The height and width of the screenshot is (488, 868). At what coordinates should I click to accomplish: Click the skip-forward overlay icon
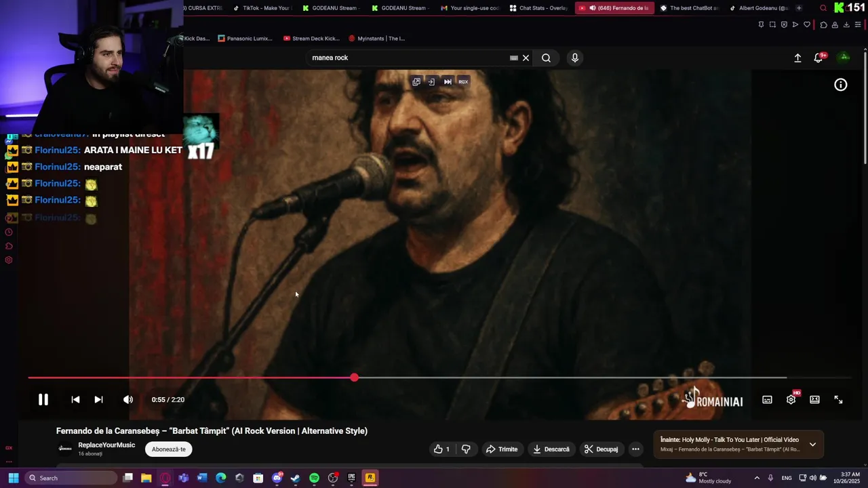(x=448, y=81)
